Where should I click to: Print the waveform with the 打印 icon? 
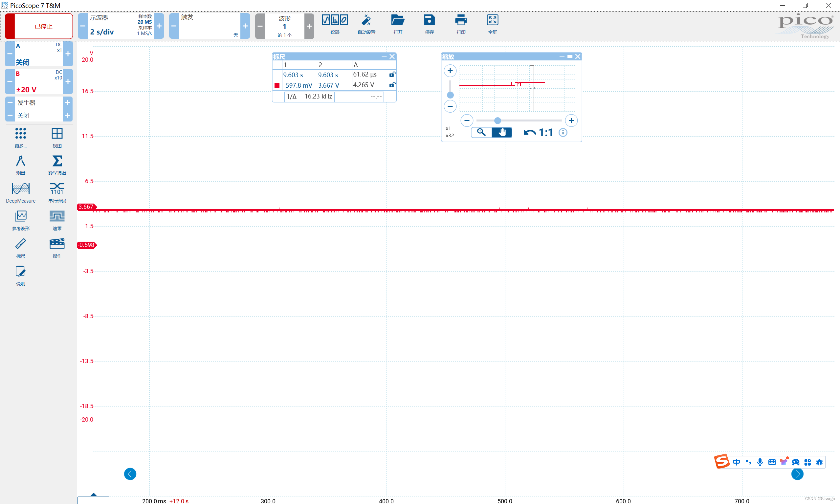pyautogui.click(x=461, y=24)
